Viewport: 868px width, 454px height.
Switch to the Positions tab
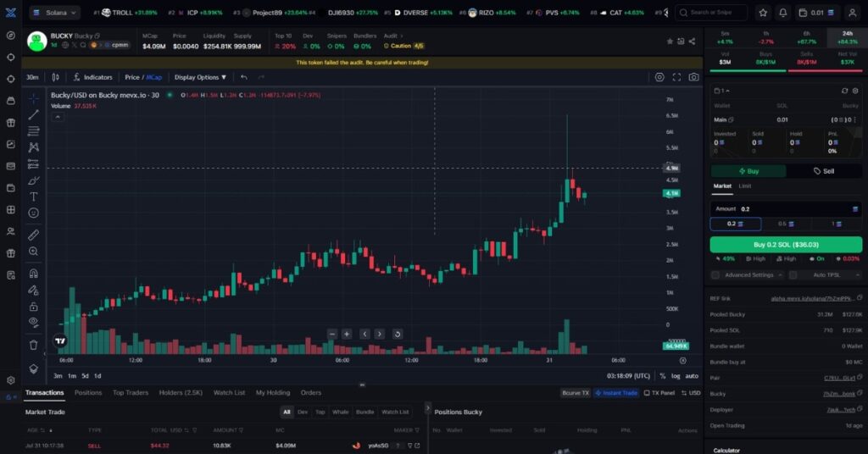tap(88, 393)
